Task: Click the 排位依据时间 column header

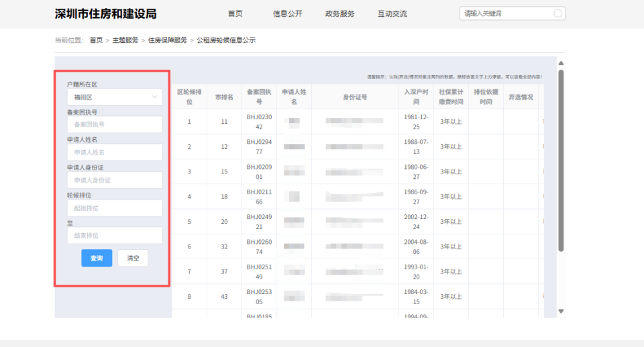Action: click(486, 97)
